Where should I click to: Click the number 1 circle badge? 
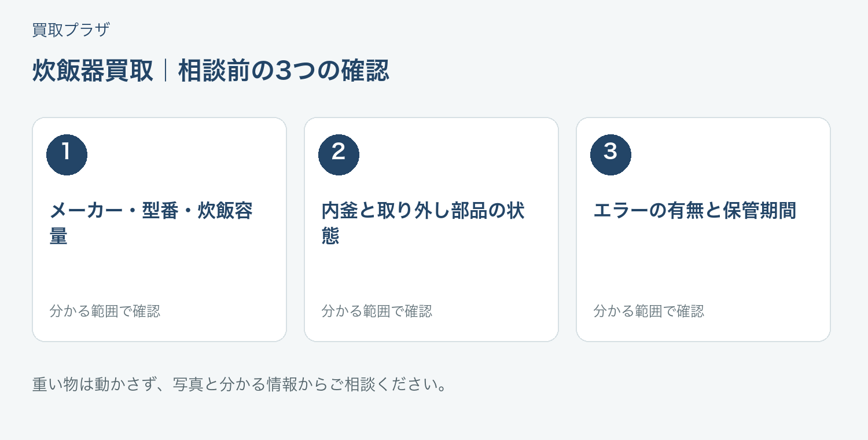point(67,155)
